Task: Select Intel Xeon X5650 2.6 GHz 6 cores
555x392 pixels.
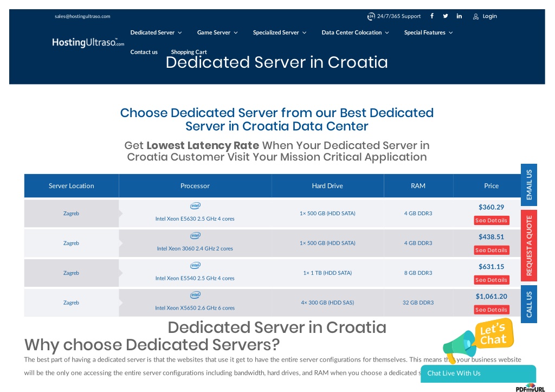Action: pos(195,308)
